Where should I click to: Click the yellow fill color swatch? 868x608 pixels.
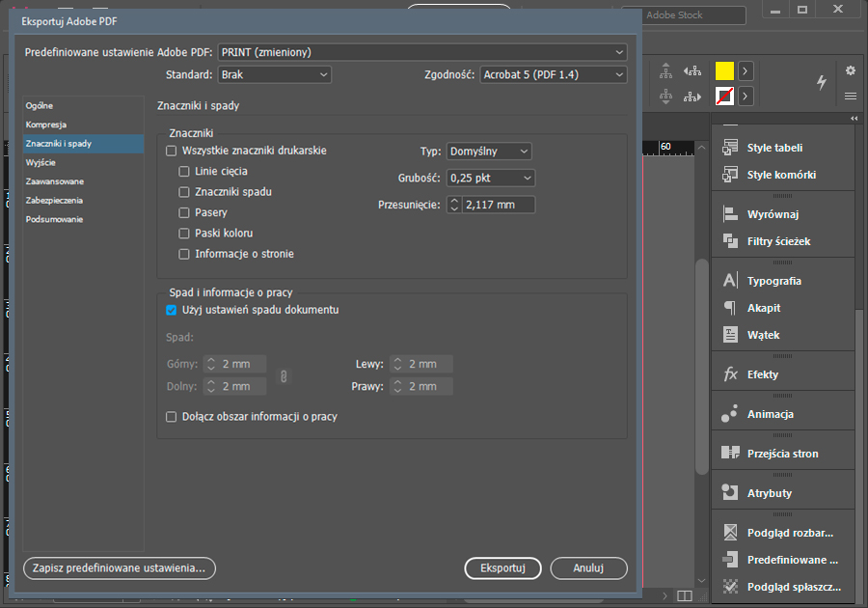(724, 70)
